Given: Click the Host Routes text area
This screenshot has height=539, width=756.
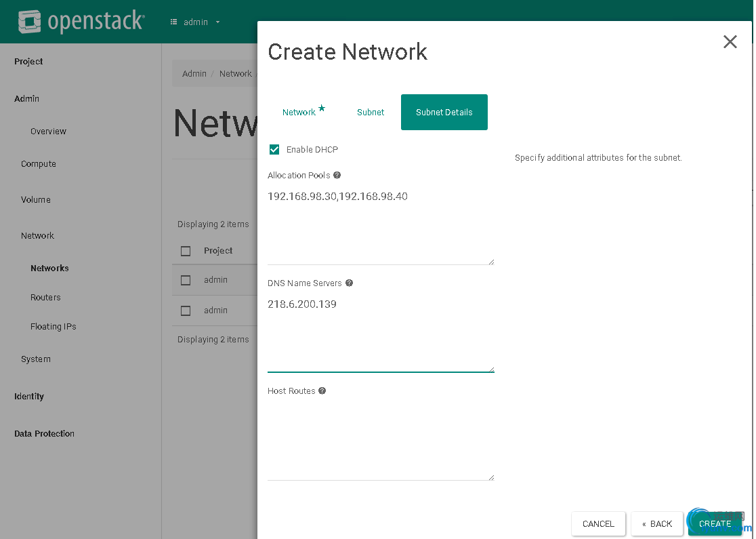Looking at the screenshot, I should (381, 441).
